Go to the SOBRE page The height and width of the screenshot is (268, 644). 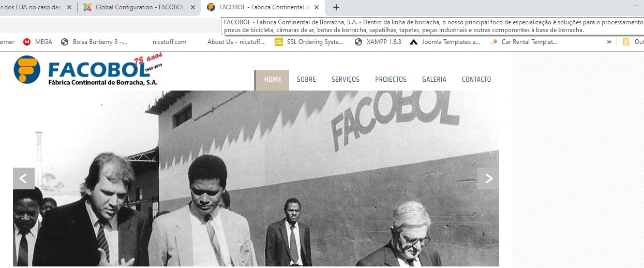point(306,80)
